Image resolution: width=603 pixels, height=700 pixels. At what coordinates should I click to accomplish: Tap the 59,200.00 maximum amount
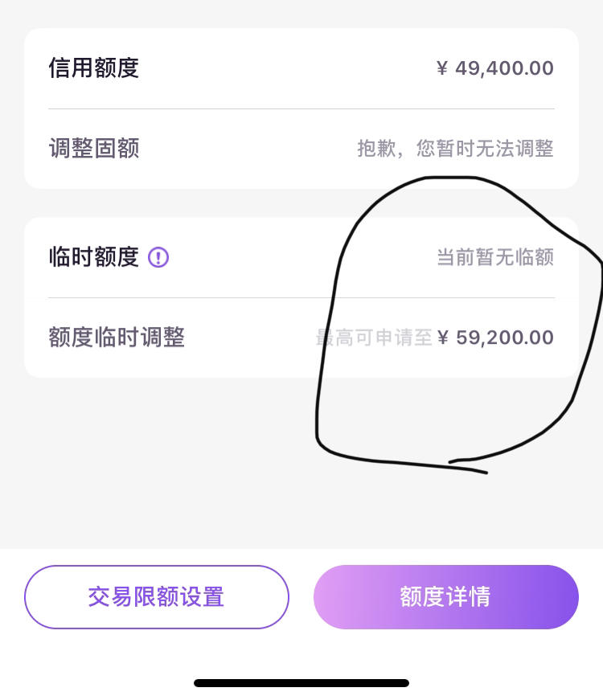[505, 338]
